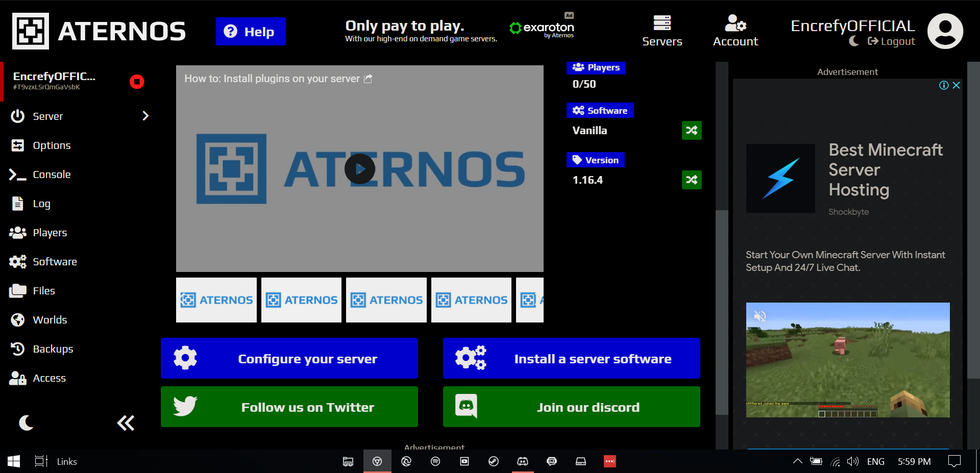Click Follow us on Twitter
The width and height of the screenshot is (980, 473).
(289, 407)
